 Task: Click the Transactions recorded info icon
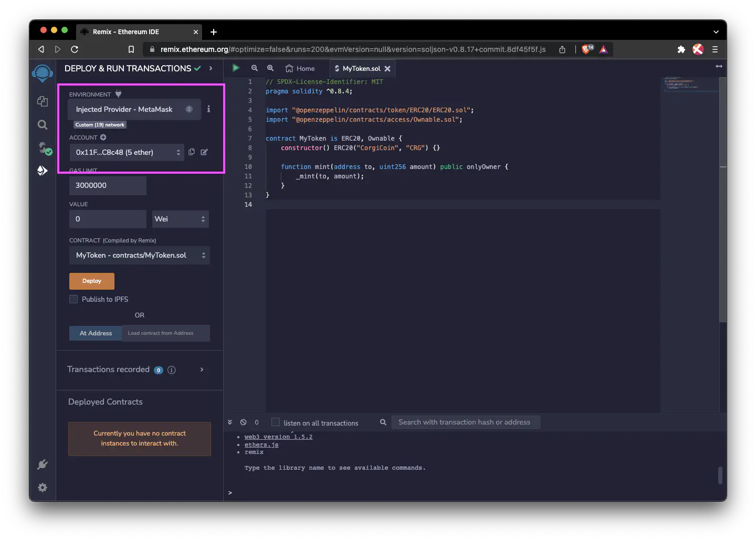pyautogui.click(x=171, y=370)
